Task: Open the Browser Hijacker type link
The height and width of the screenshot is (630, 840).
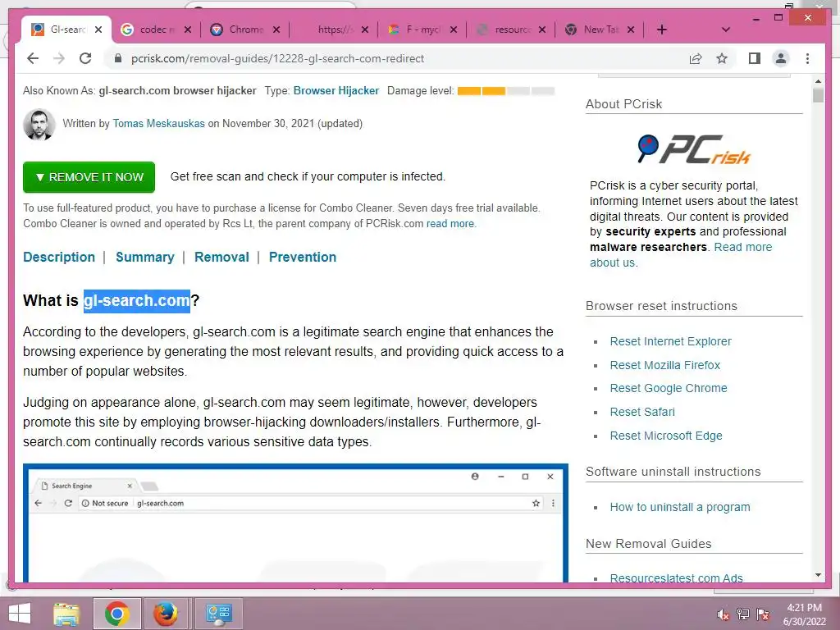Action: 336,90
